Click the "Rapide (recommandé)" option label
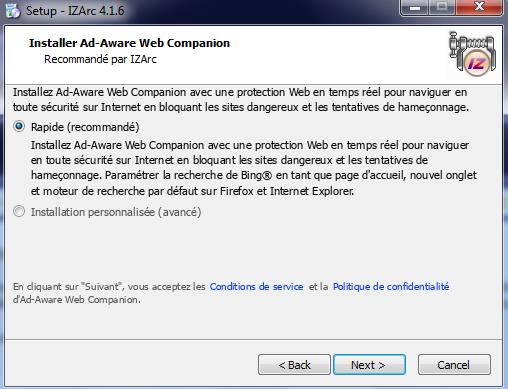 (85, 127)
